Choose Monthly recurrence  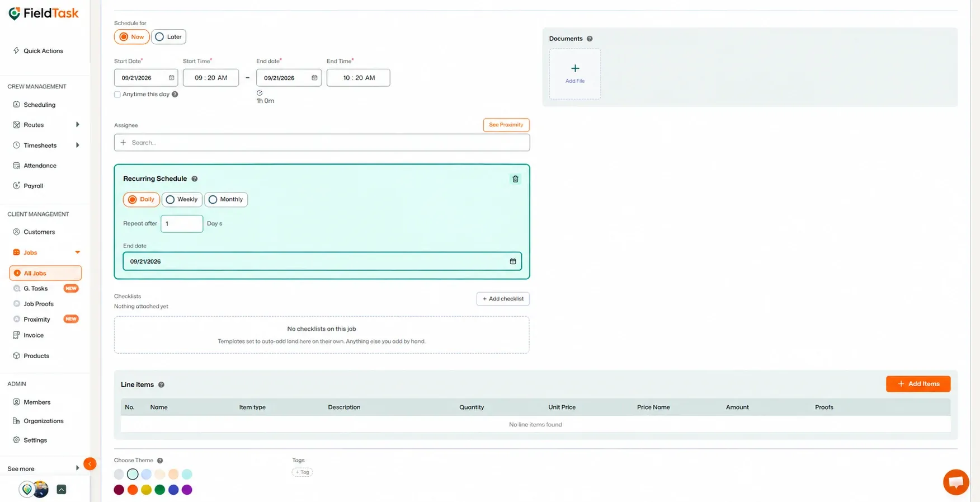coord(226,199)
